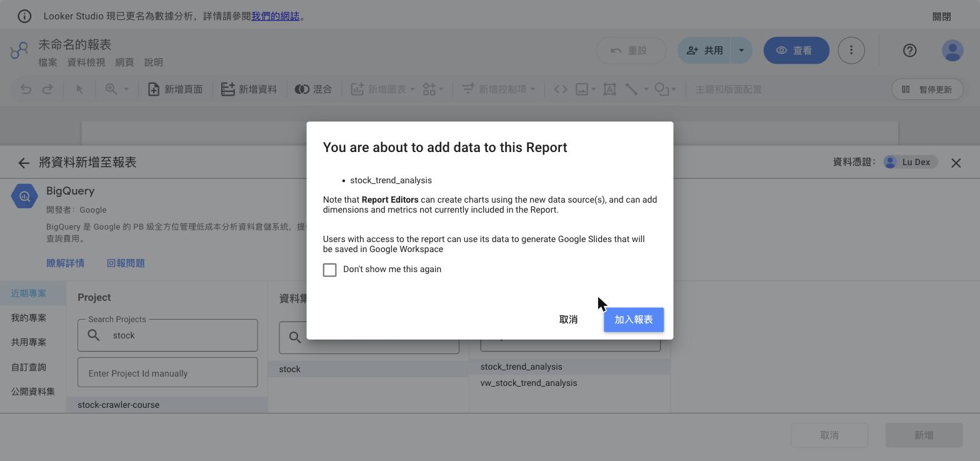980x461 pixels.
Task: Click the undo arrow in toolbar
Action: pyautogui.click(x=26, y=89)
